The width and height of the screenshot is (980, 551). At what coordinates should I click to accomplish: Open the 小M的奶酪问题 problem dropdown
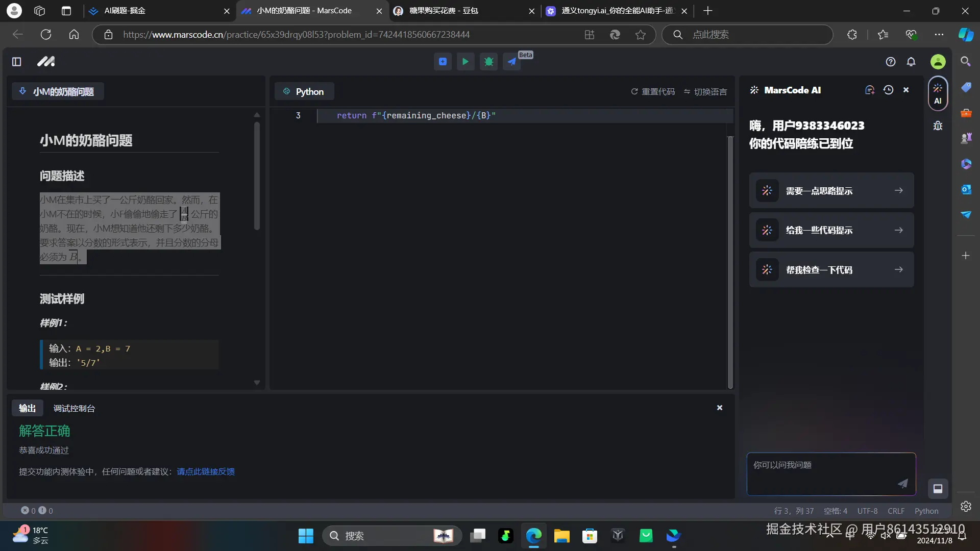(58, 91)
